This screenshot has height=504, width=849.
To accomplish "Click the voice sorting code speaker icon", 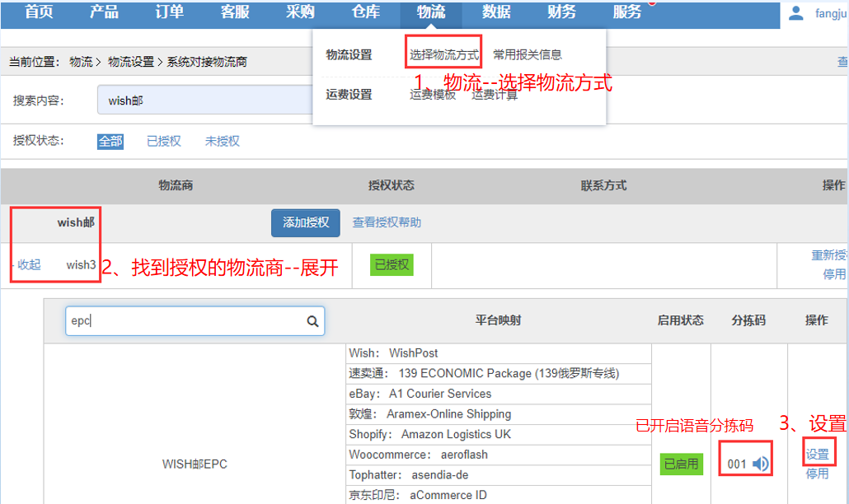I will point(761,464).
